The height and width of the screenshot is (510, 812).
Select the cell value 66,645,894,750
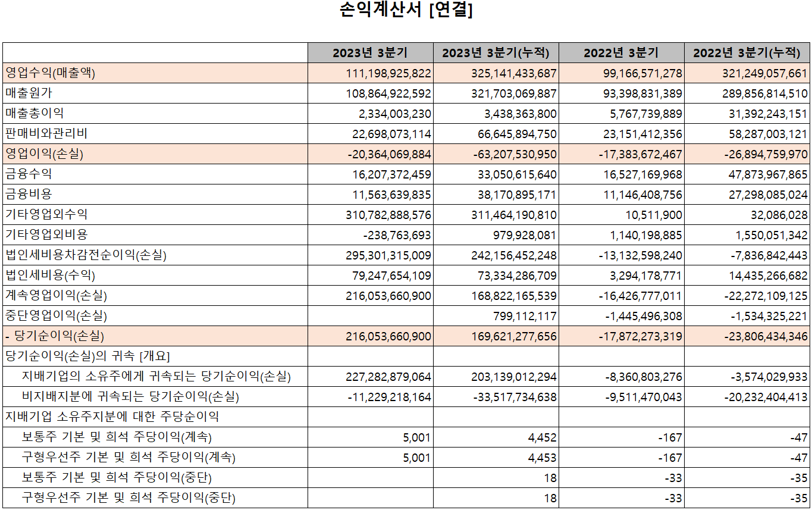tap(518, 134)
